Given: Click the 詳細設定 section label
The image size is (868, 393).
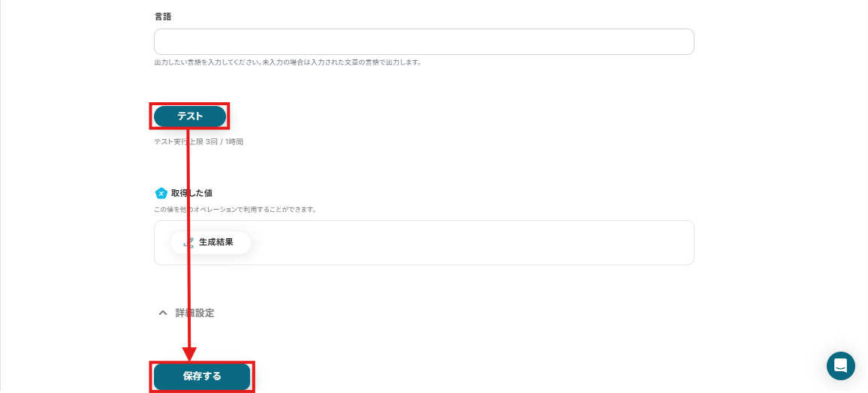Looking at the screenshot, I should [195, 313].
